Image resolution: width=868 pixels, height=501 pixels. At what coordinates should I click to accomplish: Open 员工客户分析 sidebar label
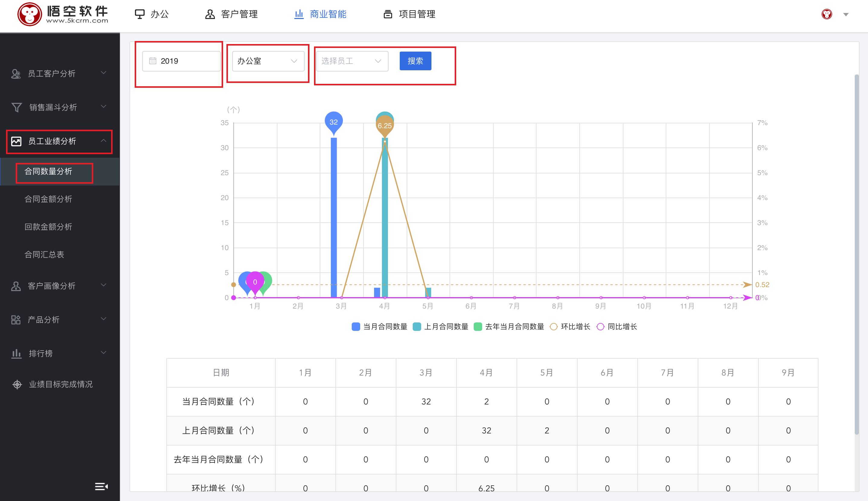tap(51, 74)
